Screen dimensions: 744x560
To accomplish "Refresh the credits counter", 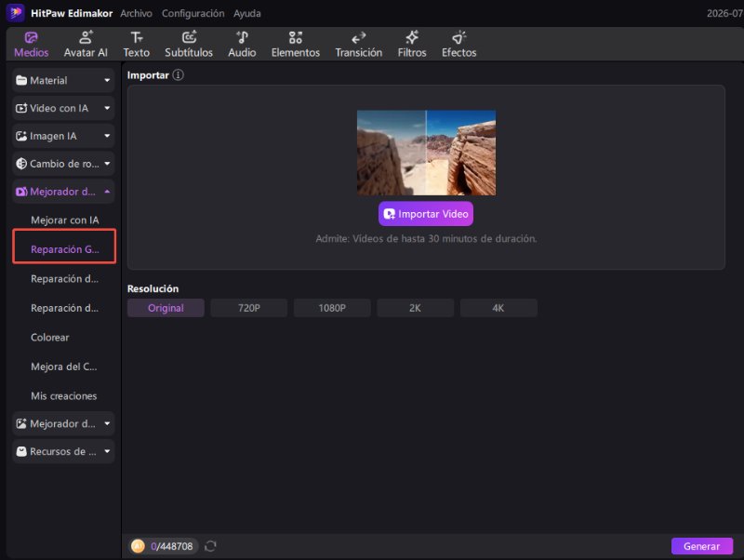I will click(x=211, y=546).
